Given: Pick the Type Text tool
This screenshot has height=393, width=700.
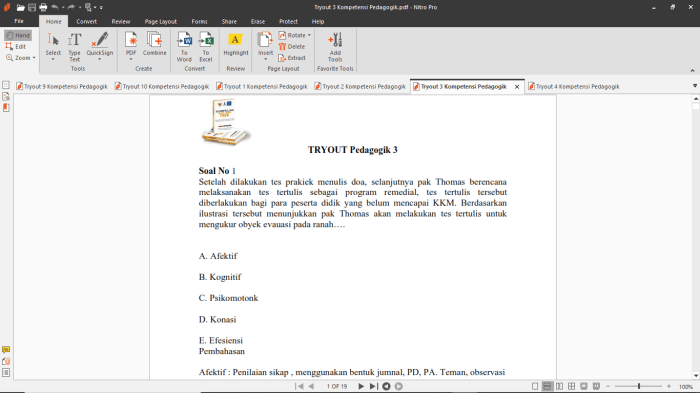Looking at the screenshot, I should click(x=75, y=46).
